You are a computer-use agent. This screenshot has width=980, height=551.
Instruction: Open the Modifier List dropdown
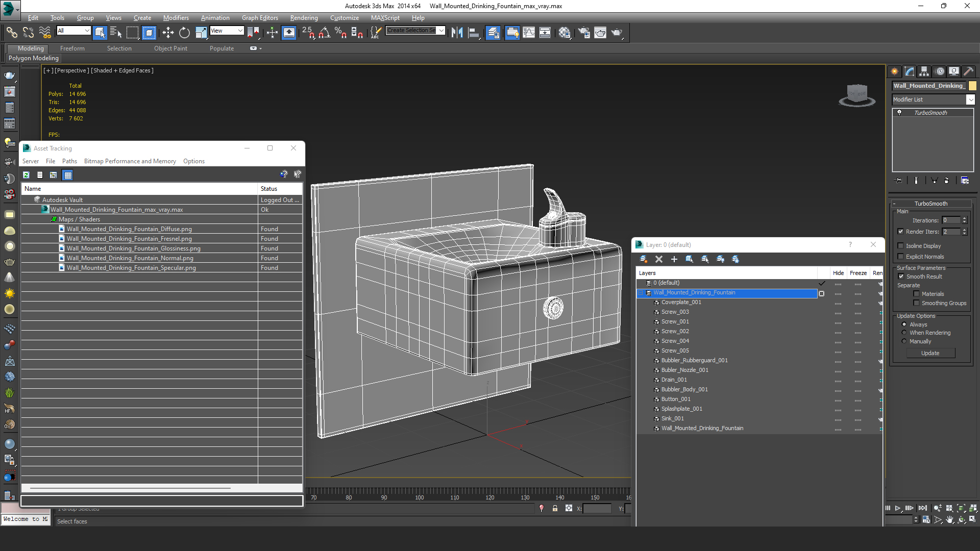[x=970, y=99]
